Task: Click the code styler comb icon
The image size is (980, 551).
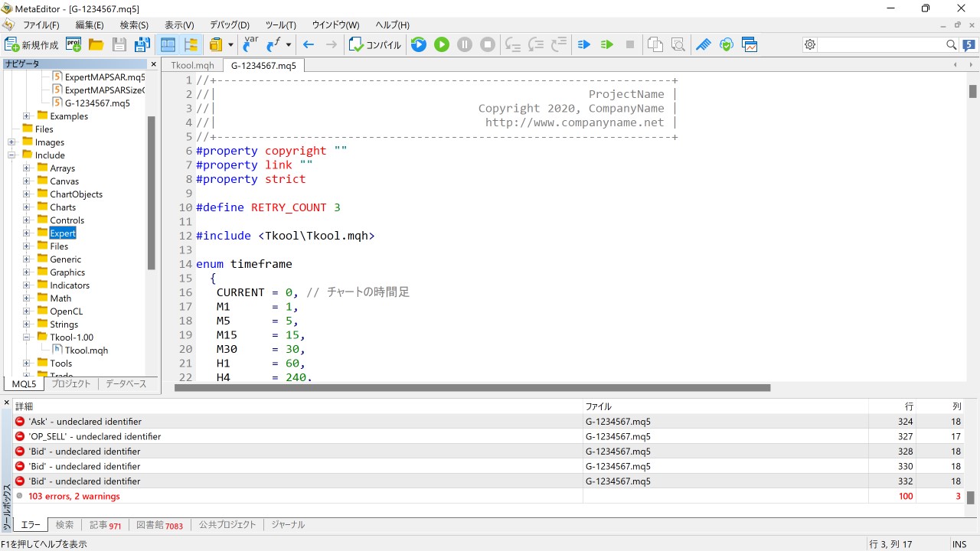Action: (703, 44)
